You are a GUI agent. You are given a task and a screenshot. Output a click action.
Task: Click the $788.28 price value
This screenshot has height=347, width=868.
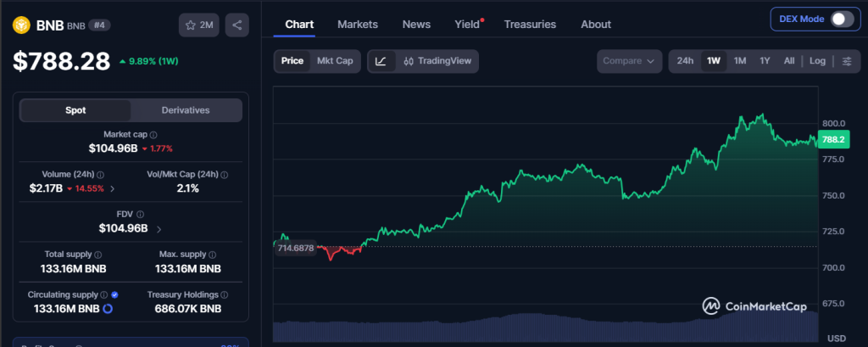click(x=62, y=62)
